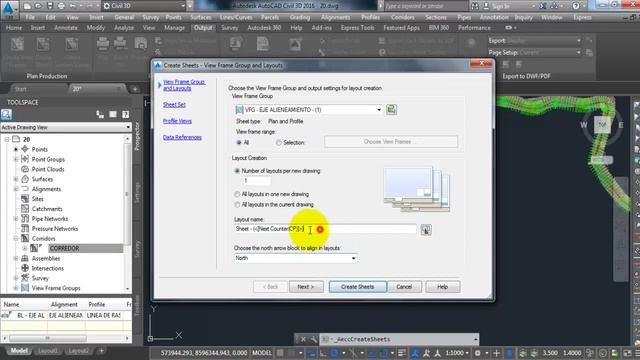This screenshot has width=640, height=360.
Task: Click the Intersections icon in tree
Action: (25, 268)
